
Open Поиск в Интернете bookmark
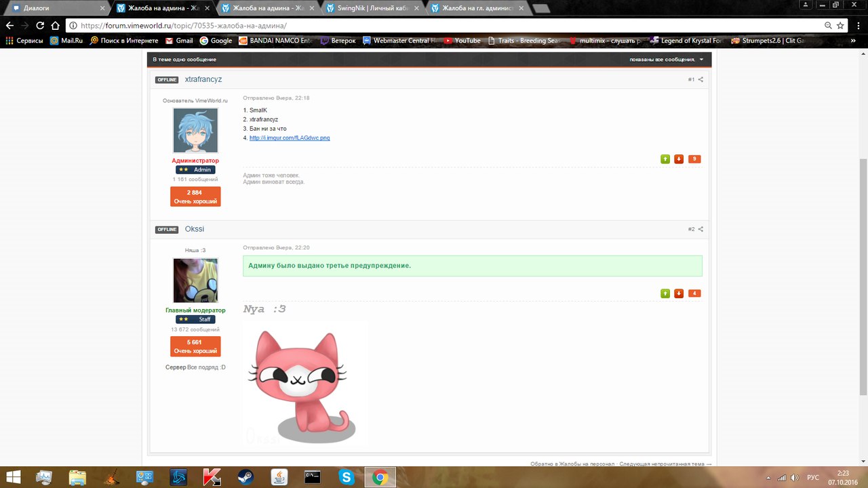[x=124, y=41]
